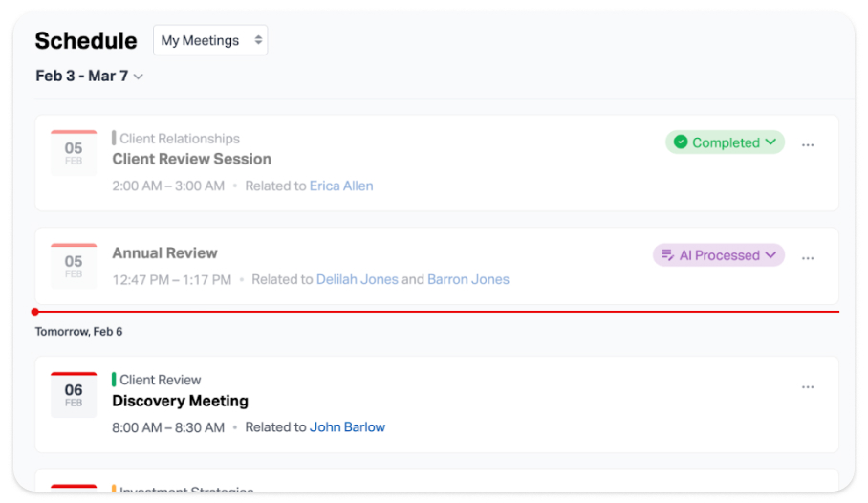Open Delilah Jones contact link
This screenshot has height=503, width=868.
pos(358,279)
